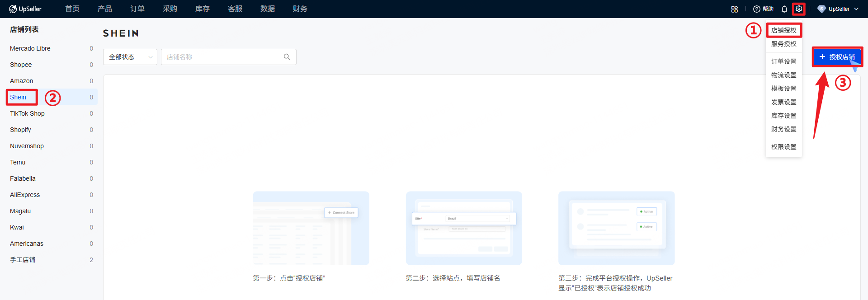This screenshot has width=868, height=300.
Task: Click the settings gear icon
Action: (799, 9)
